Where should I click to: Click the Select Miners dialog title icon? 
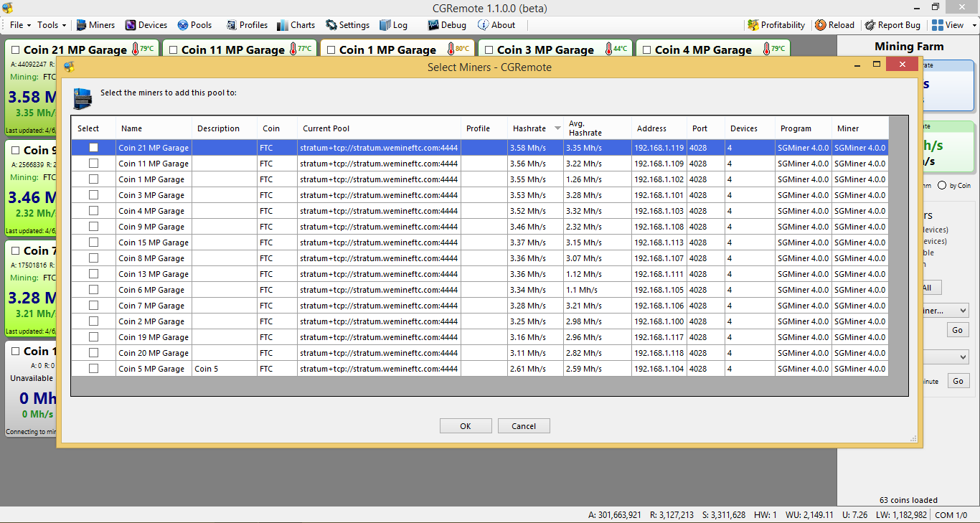69,67
